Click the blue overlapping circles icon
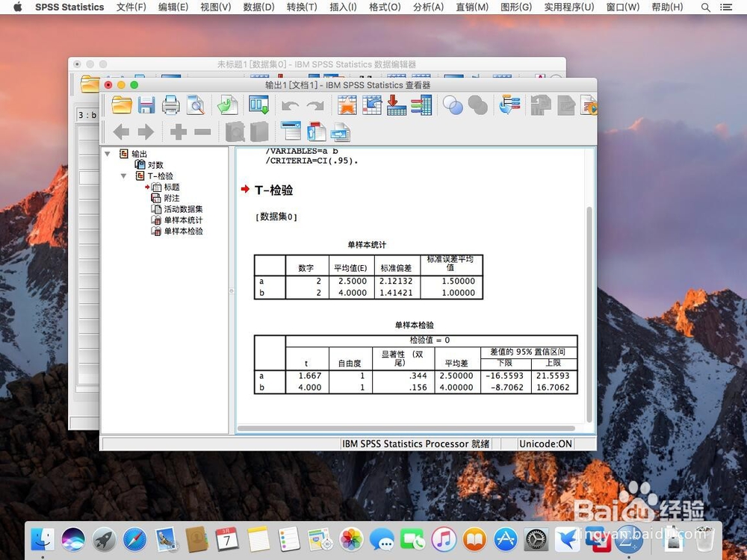This screenshot has width=747, height=560. [453, 105]
